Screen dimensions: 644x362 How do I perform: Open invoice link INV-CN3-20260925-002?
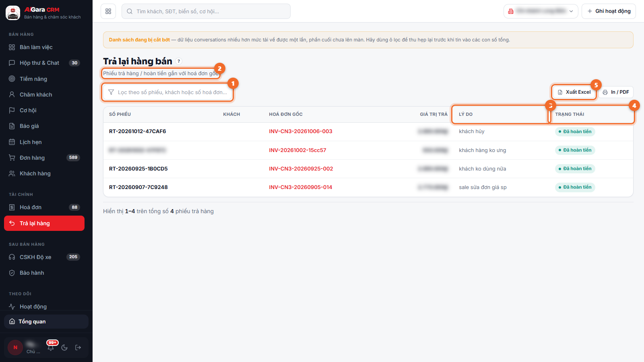tap(301, 169)
